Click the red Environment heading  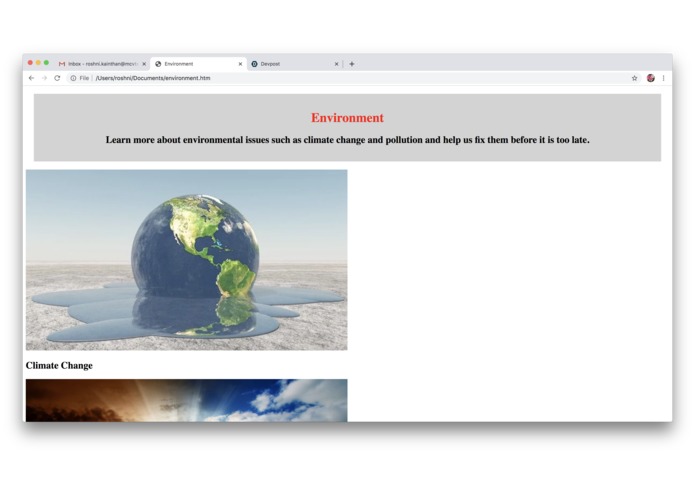(347, 118)
